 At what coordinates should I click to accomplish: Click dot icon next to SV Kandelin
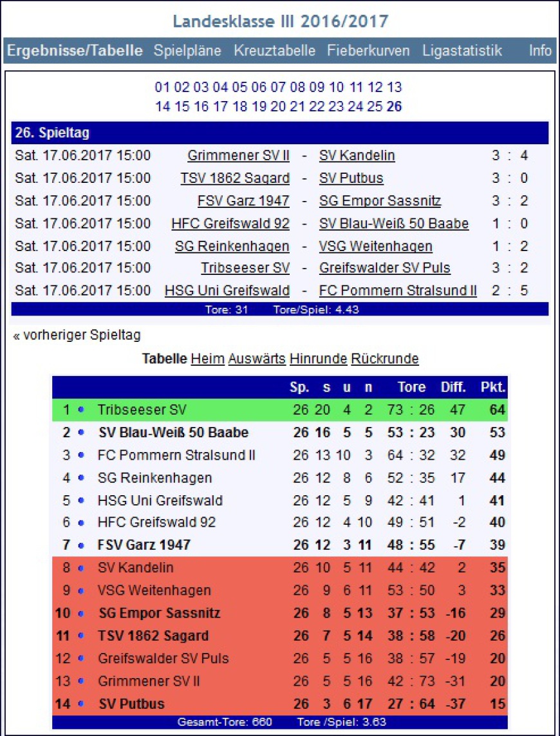pyautogui.click(x=80, y=568)
